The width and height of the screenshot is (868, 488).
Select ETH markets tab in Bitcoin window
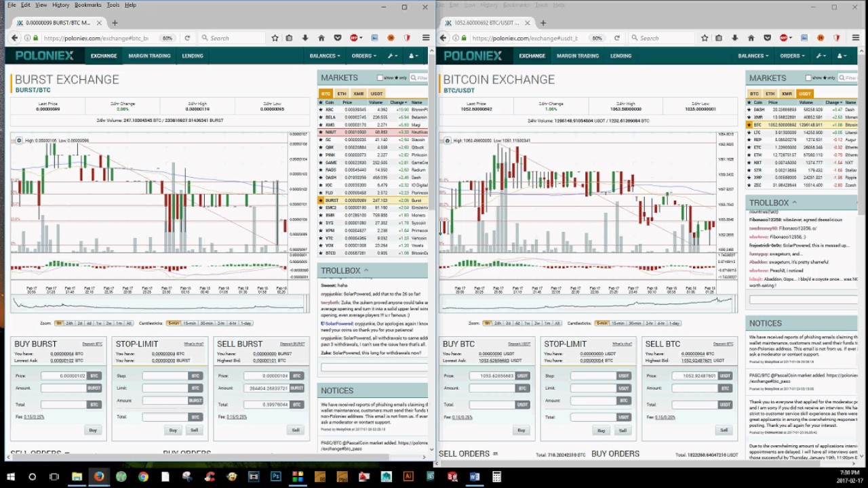tap(770, 94)
